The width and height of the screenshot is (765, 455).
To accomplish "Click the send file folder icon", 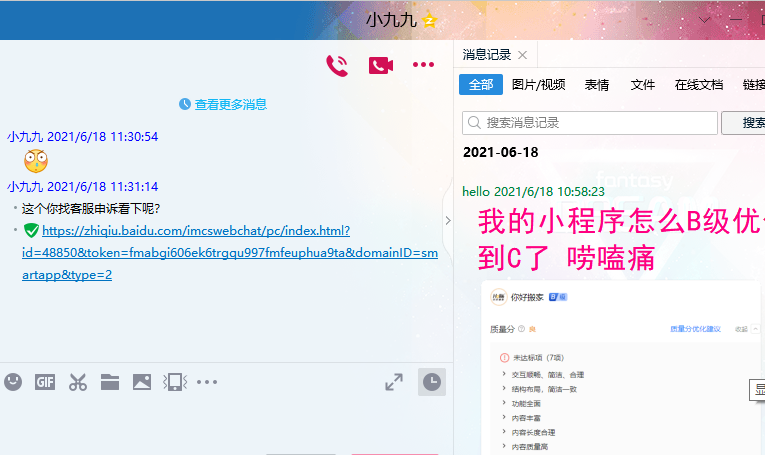I will click(x=110, y=382).
